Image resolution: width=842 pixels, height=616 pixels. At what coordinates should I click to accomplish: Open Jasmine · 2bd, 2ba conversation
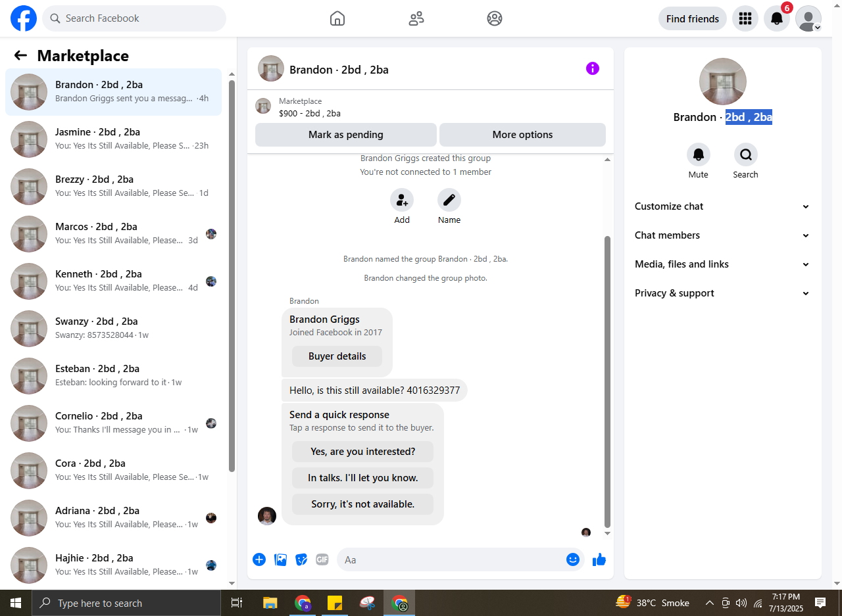point(114,139)
